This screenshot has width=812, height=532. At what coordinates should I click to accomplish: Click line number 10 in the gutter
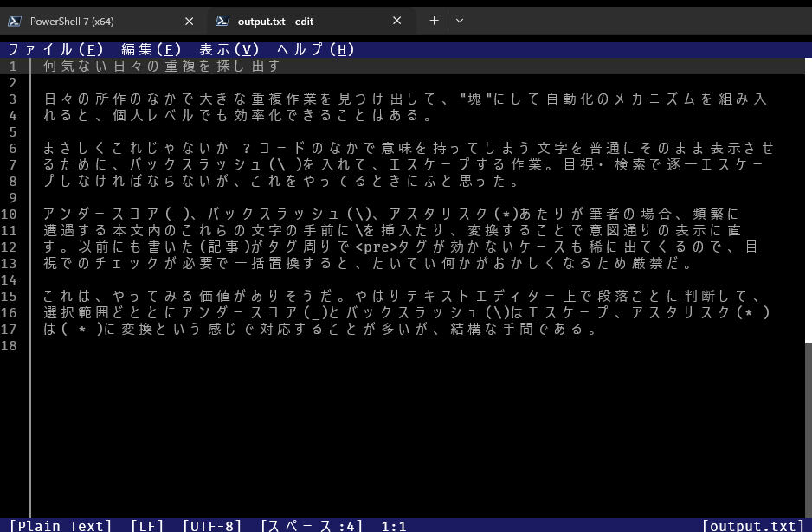9,215
